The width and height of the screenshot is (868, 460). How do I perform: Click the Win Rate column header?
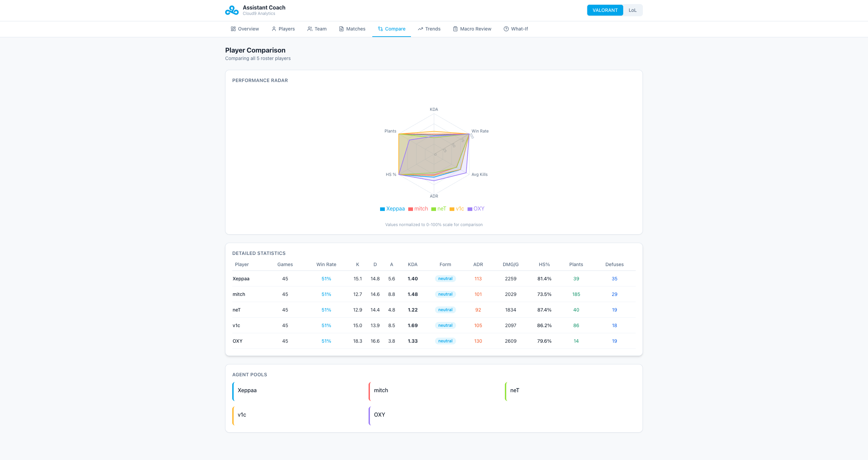pos(326,264)
